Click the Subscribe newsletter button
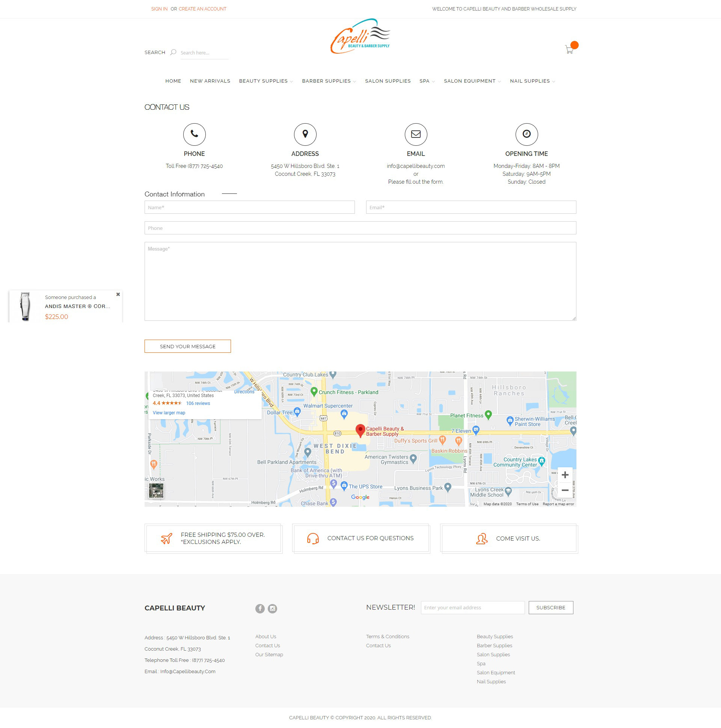This screenshot has height=728, width=721. [x=551, y=607]
